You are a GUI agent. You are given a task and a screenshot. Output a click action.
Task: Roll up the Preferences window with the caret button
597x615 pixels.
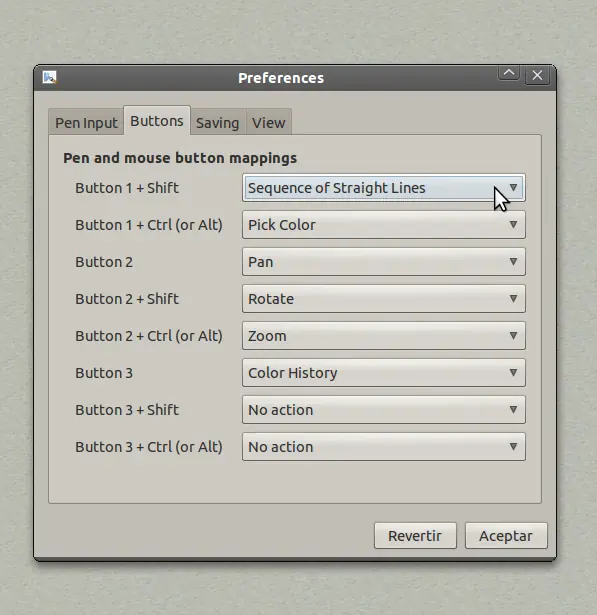pyautogui.click(x=509, y=74)
